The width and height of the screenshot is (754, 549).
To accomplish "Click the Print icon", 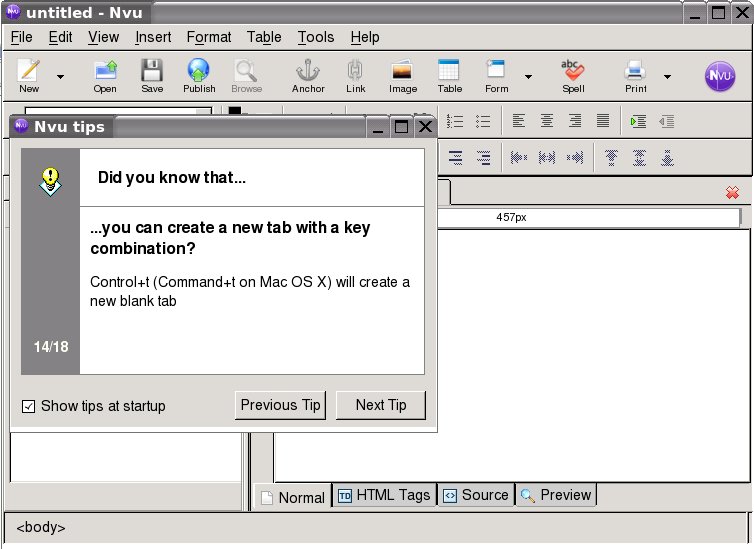I will click(x=635, y=76).
